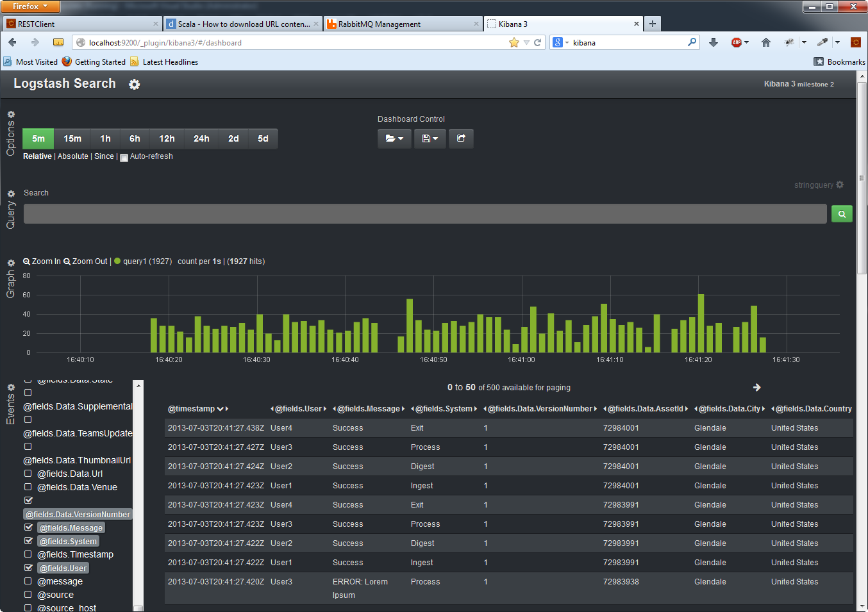Move @timestamp column right
Viewport: 868px width, 612px height.
[x=227, y=409]
